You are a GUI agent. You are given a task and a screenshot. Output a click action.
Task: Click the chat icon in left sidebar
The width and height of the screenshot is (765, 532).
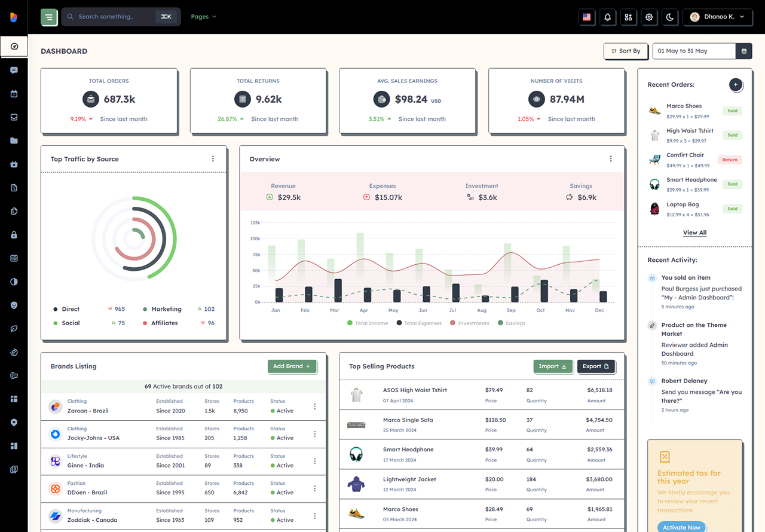pyautogui.click(x=14, y=70)
